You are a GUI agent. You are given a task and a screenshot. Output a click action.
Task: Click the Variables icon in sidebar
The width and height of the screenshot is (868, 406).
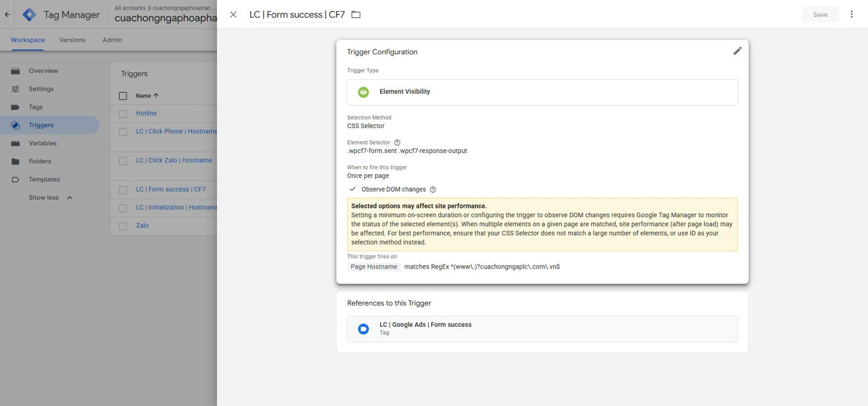[x=15, y=143]
